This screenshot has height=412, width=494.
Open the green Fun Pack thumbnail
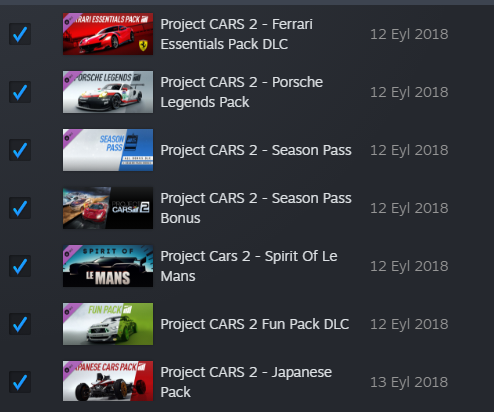tap(108, 324)
